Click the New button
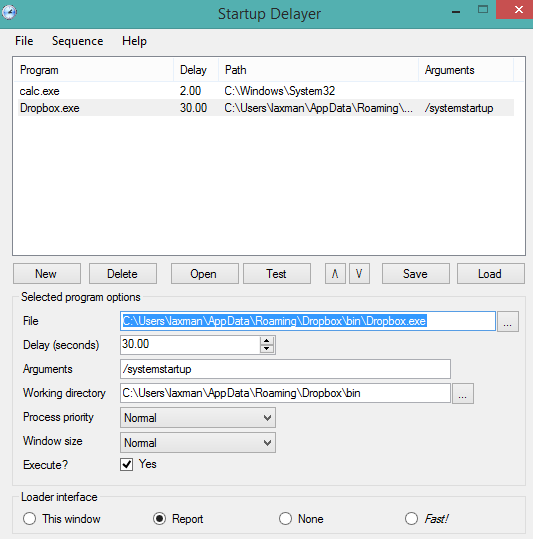The height and width of the screenshot is (539, 533). (x=47, y=274)
